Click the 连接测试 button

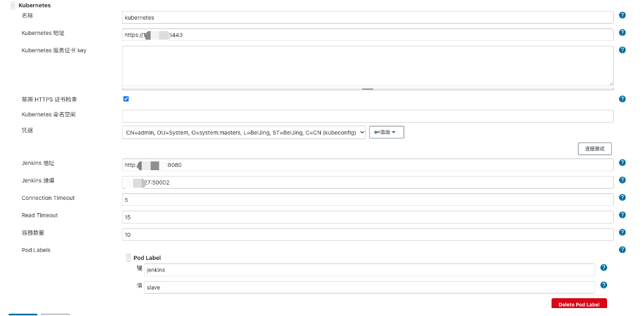coord(595,148)
